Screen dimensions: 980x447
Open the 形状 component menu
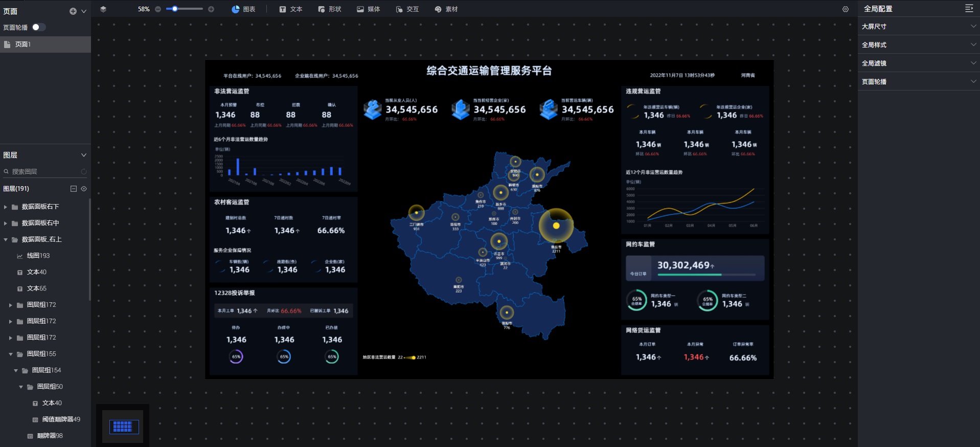point(330,9)
